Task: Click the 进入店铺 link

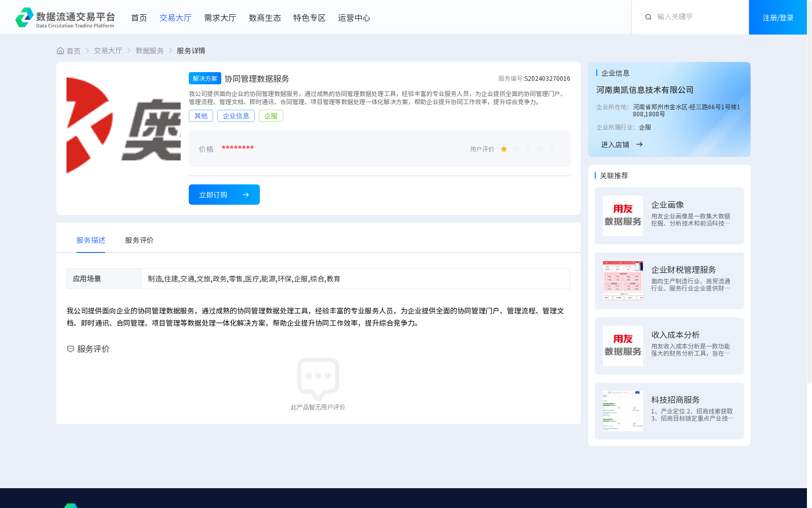Action: [615, 145]
